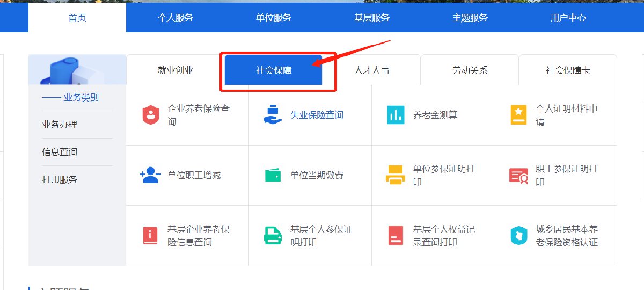Screen dimensions: 644x290
Task: Click the blue hand icon for 失业保险查询
Action: click(273, 115)
